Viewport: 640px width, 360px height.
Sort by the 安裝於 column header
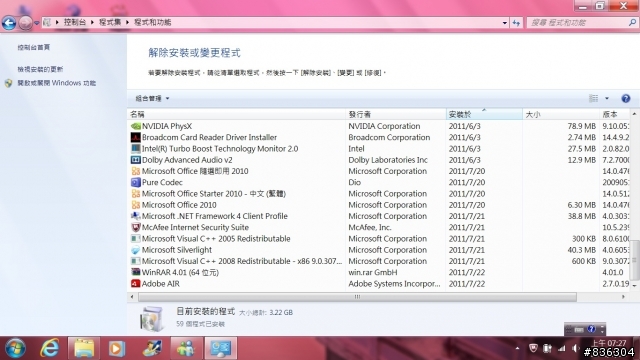(484, 114)
